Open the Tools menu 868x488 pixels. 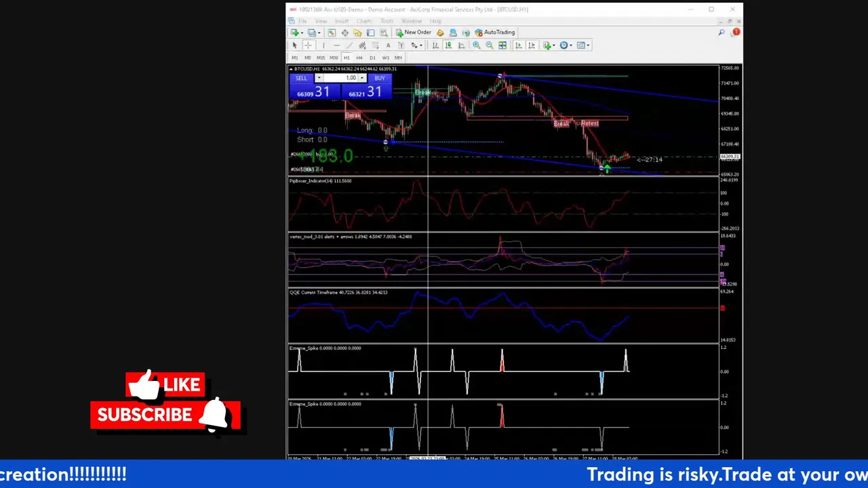387,21
